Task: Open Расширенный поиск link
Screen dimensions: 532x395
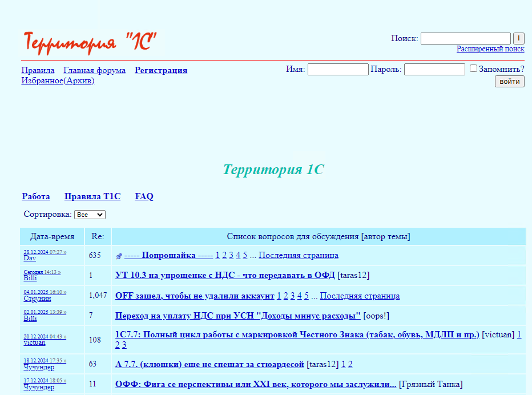Action: click(490, 49)
